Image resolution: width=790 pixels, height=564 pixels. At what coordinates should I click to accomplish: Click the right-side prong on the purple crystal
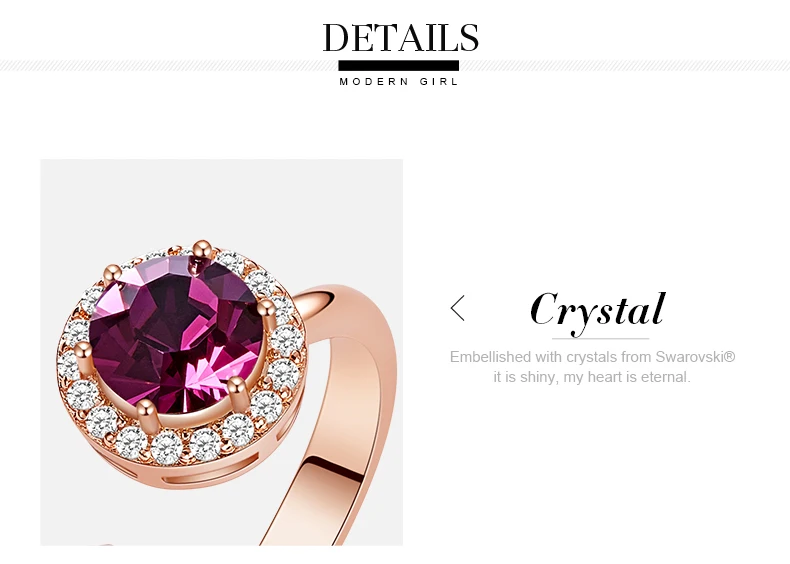(x=267, y=312)
